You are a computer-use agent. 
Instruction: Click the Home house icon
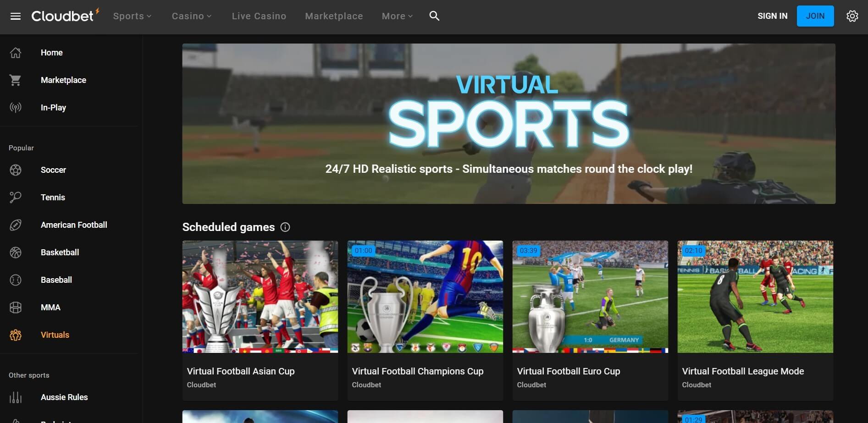click(x=16, y=53)
